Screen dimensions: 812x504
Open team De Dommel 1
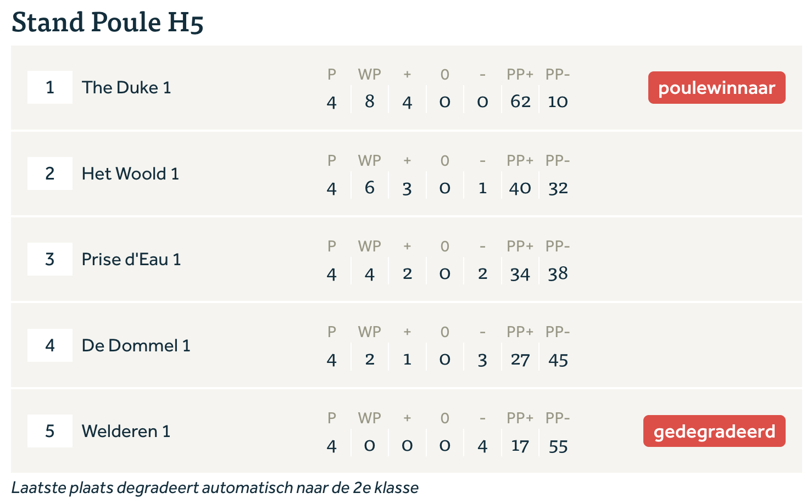pos(136,345)
